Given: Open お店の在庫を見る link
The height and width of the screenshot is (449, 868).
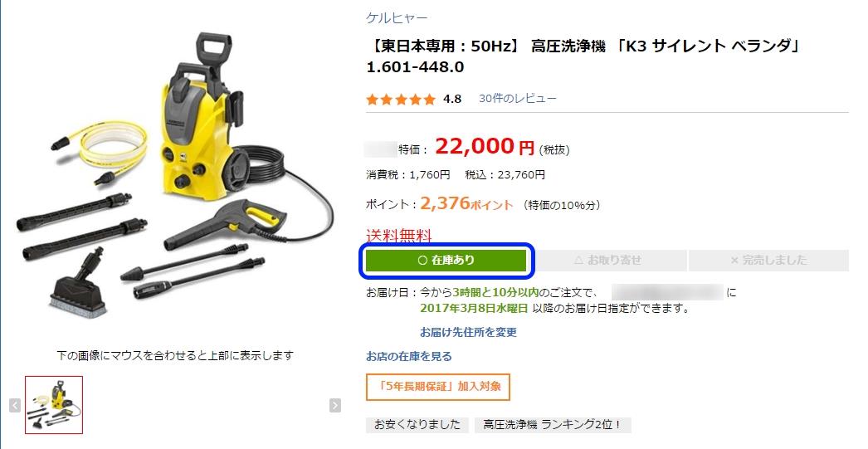Looking at the screenshot, I should coord(408,357).
